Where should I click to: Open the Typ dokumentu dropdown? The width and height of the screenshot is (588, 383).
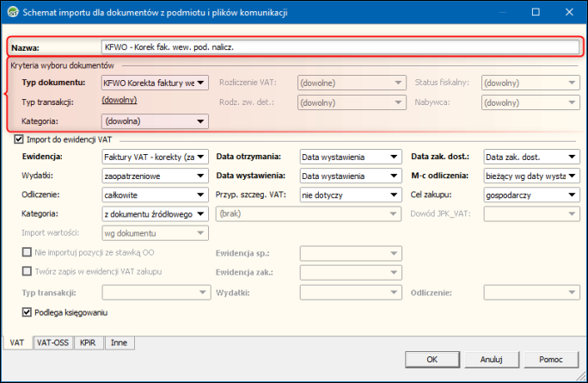(x=155, y=83)
